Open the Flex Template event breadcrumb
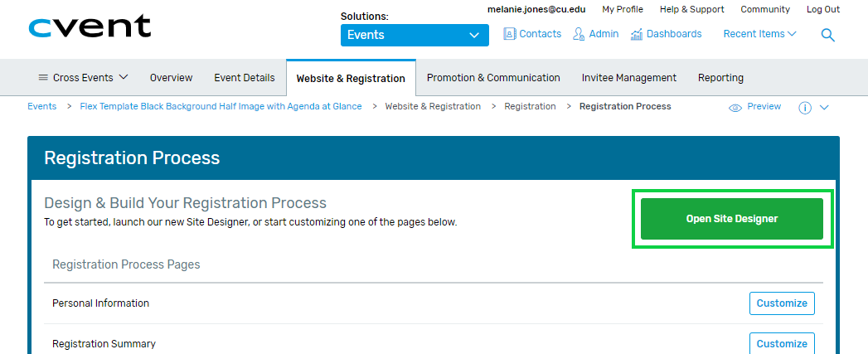Viewport: 868px width, 354px height. pyautogui.click(x=221, y=106)
